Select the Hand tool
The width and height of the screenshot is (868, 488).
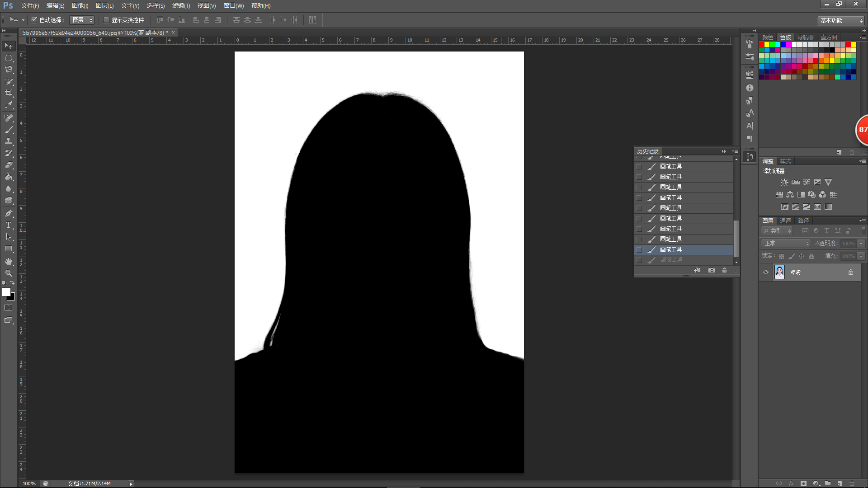point(9,262)
